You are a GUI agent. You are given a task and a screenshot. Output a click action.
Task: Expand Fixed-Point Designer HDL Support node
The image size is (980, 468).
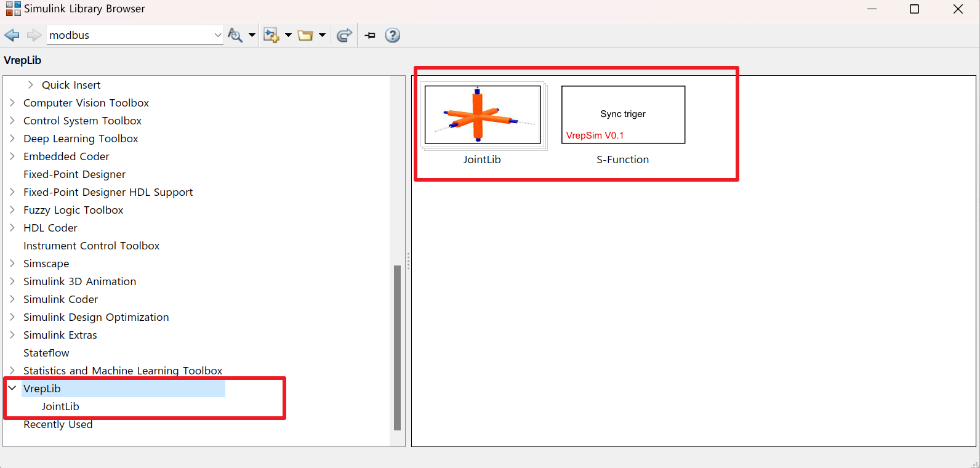12,192
